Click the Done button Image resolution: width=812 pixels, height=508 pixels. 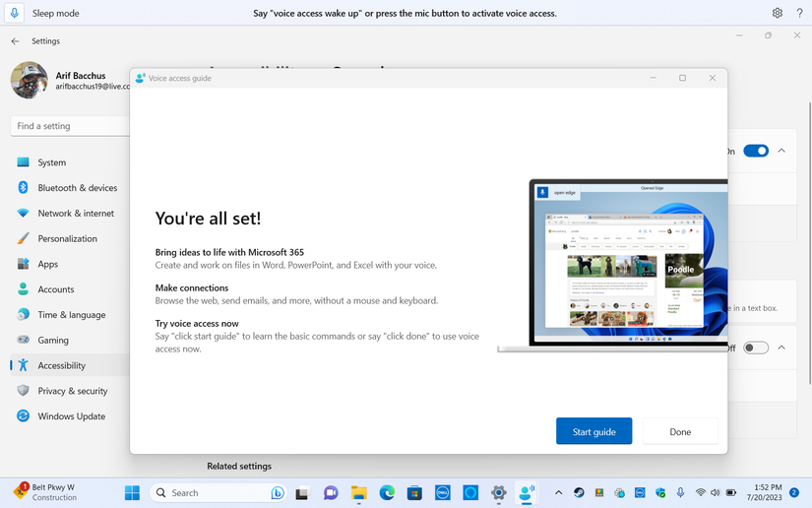pos(680,431)
